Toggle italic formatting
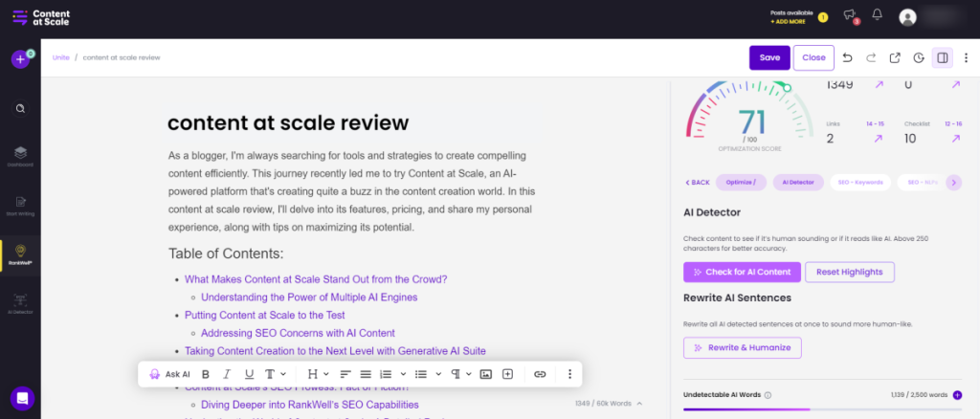Screen dimensions: 980x419 (x=227, y=374)
